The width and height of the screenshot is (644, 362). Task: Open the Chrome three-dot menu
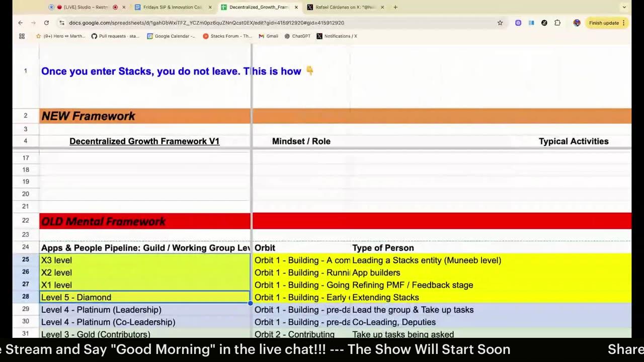tap(623, 23)
